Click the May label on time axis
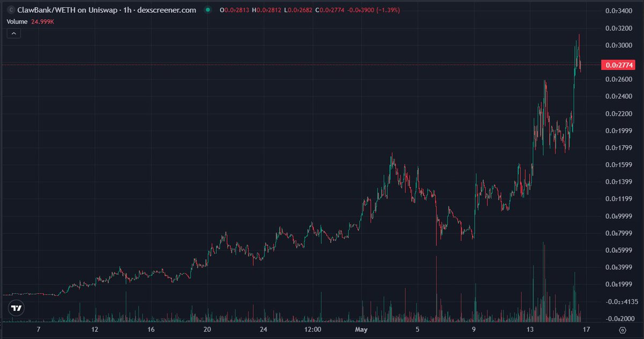The width and height of the screenshot is (644, 339). (361, 330)
